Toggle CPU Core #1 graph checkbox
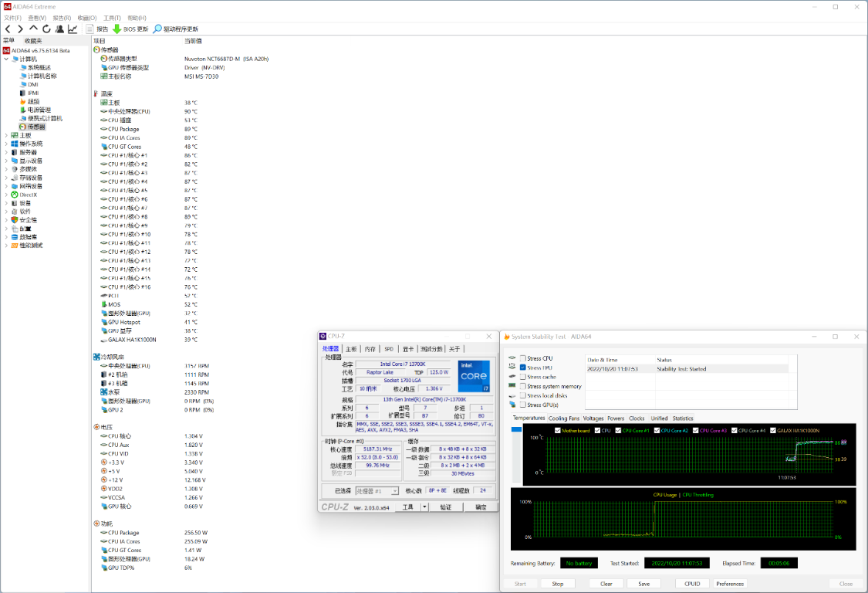 click(618, 430)
